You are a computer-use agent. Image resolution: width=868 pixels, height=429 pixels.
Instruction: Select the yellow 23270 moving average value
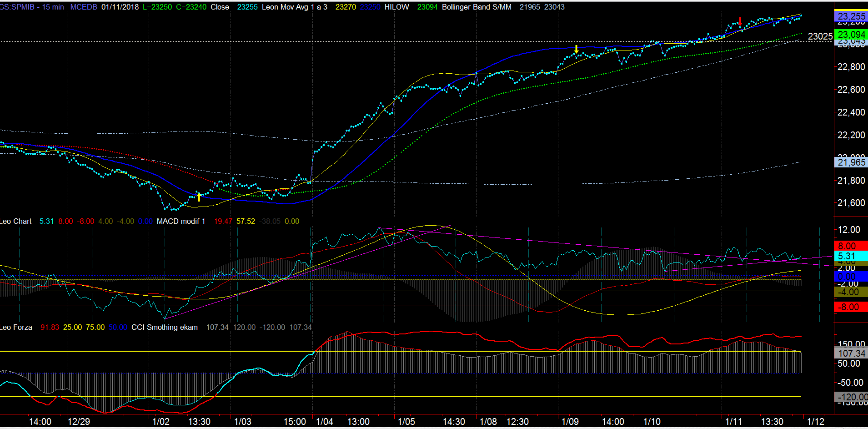(346, 7)
